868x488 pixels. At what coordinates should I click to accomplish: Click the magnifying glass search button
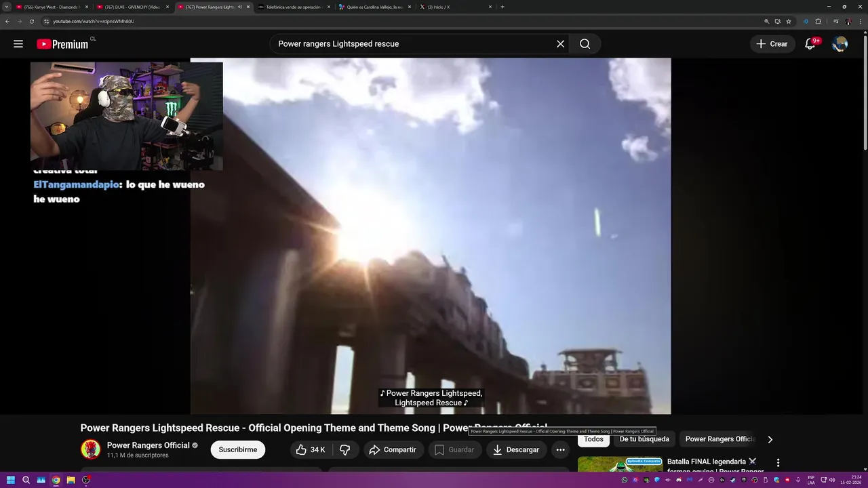click(x=585, y=44)
